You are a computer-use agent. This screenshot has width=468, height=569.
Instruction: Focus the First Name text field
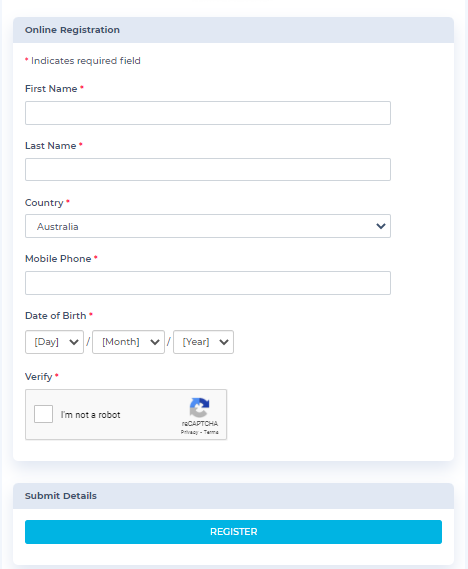tap(208, 113)
